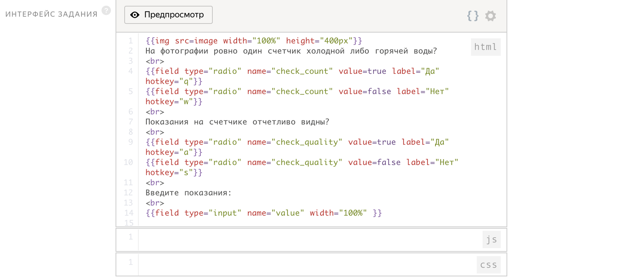This screenshot has height=280, width=644.
Task: Click the text 'Показания на счетчике отчетливо видны?'
Action: (x=237, y=122)
